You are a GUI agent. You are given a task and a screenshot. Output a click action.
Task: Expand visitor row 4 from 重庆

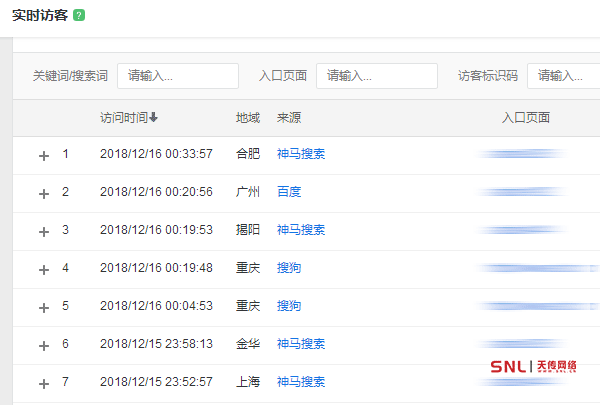43,269
